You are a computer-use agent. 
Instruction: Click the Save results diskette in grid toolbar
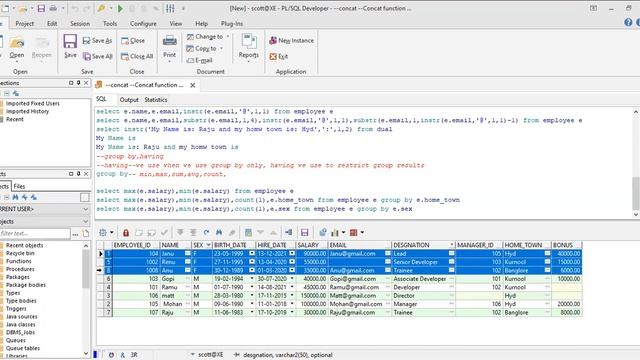pyautogui.click(x=304, y=233)
